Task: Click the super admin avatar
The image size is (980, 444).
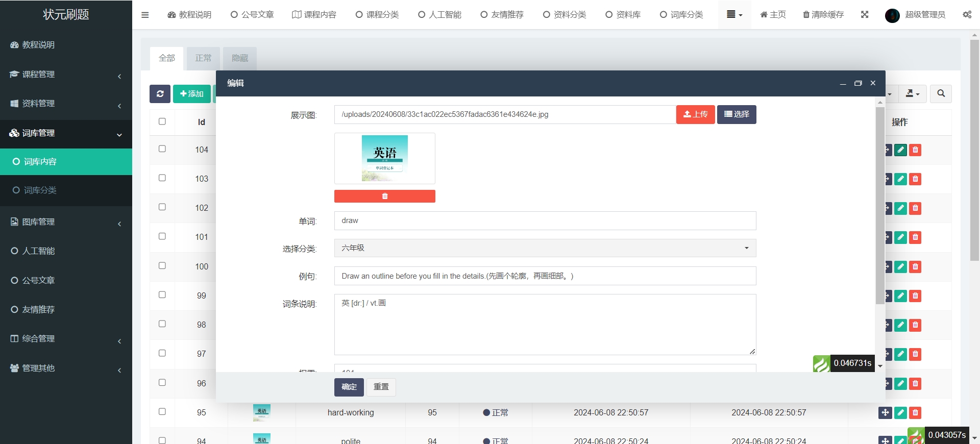Action: point(892,15)
